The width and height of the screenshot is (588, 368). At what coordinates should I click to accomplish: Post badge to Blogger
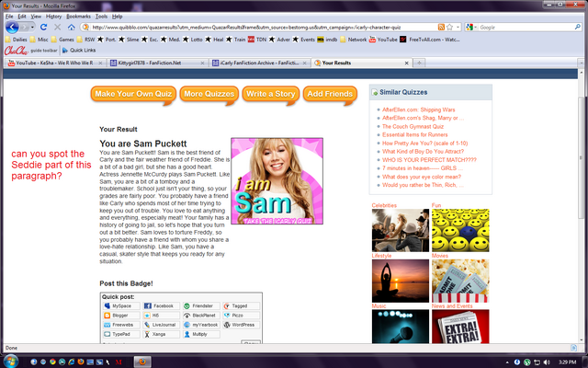121,316
